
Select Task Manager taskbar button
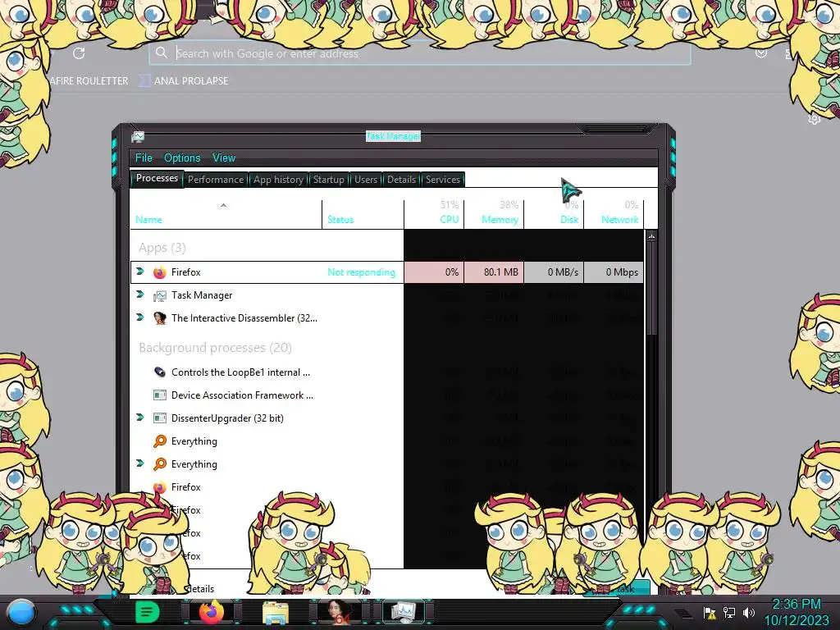(x=404, y=612)
